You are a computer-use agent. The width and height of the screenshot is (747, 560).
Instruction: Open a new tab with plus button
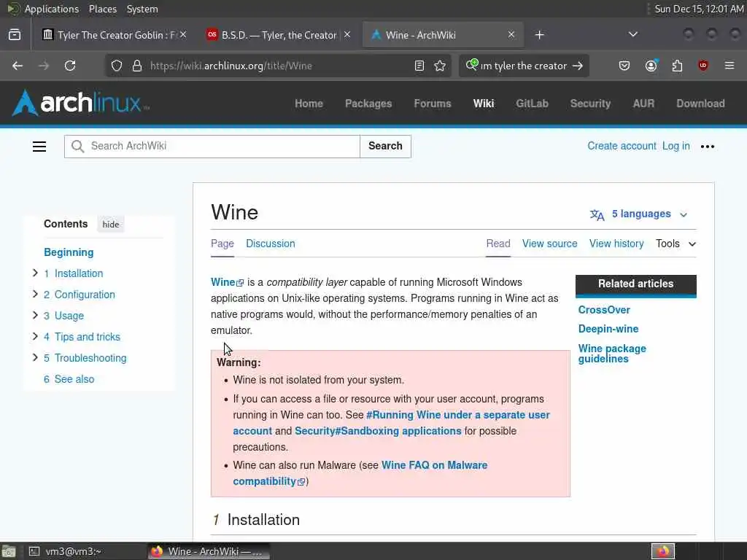pyautogui.click(x=539, y=35)
